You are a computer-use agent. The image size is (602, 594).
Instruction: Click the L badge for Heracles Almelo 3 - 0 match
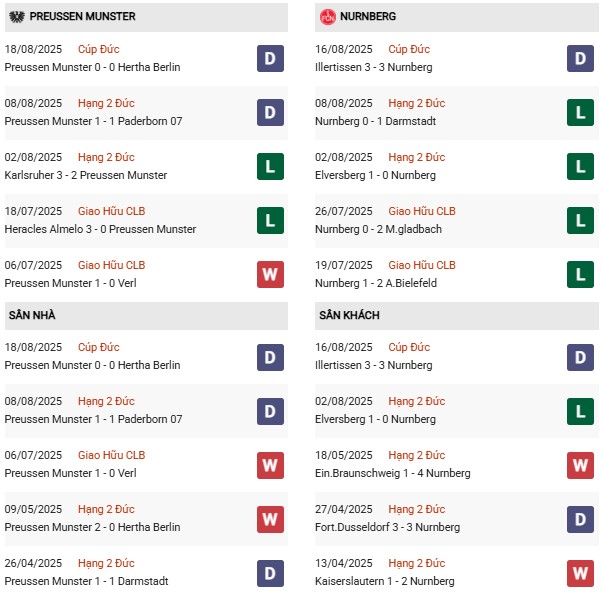click(x=270, y=221)
